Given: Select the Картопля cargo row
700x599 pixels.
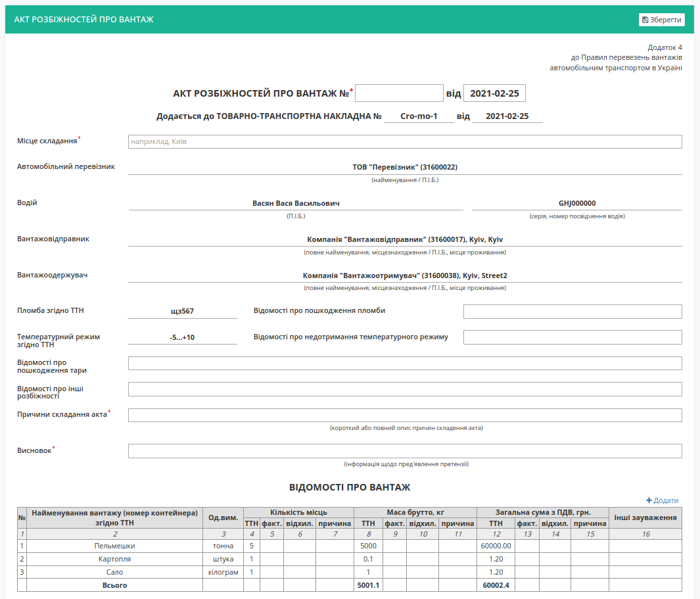Looking at the screenshot, I should click(350, 559).
